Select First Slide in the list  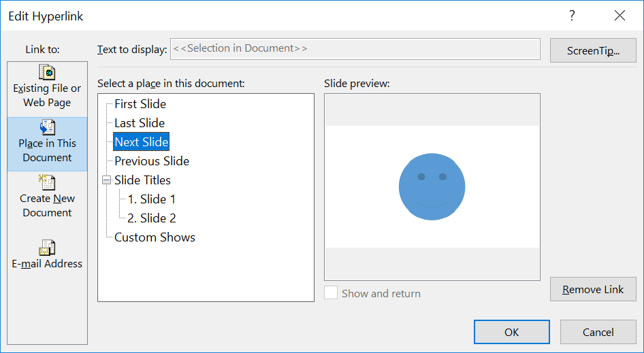(x=140, y=104)
